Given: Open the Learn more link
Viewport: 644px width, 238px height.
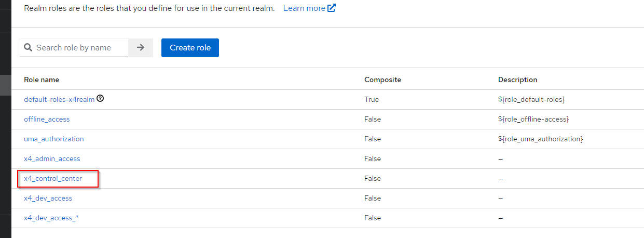Looking at the screenshot, I should point(304,8).
